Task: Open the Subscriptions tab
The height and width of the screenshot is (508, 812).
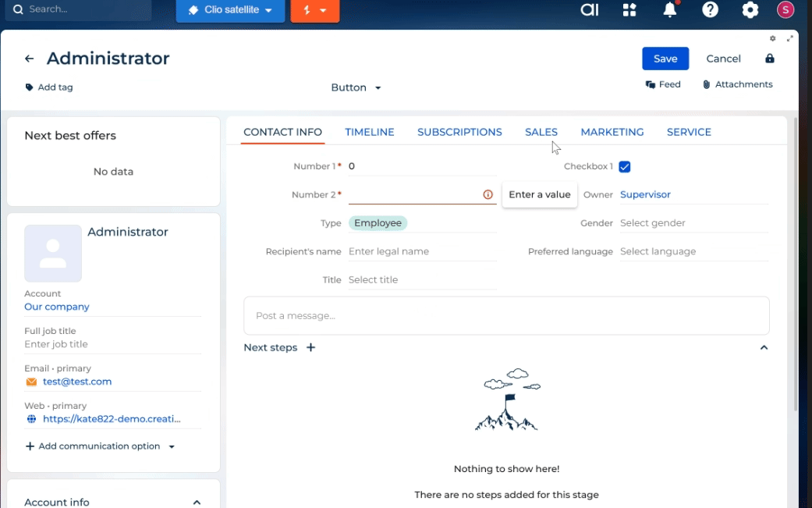Action: (x=459, y=132)
